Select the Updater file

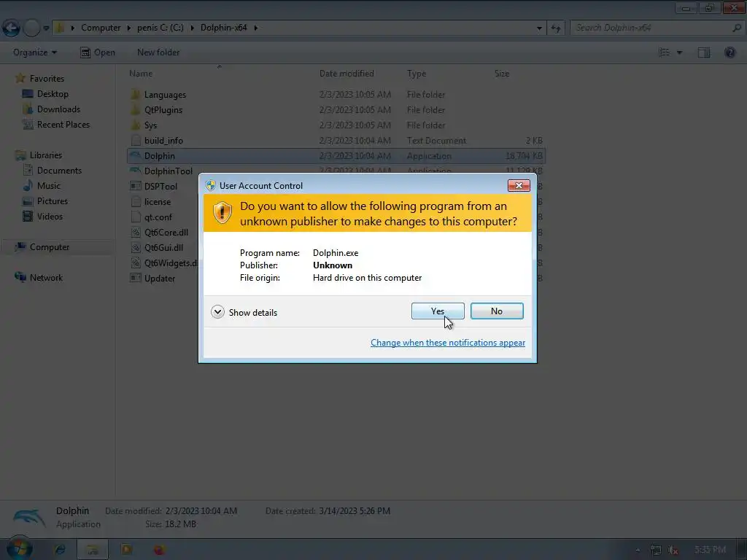[153, 278]
